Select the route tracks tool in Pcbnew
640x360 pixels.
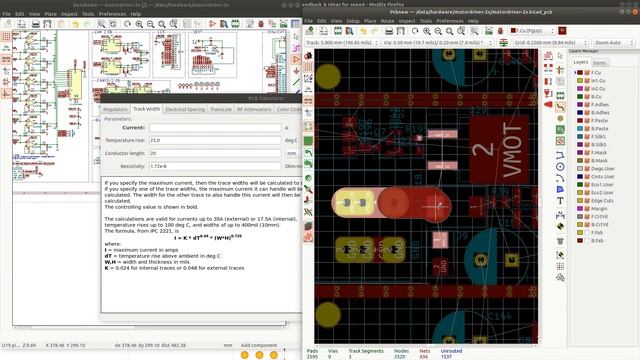point(560,108)
